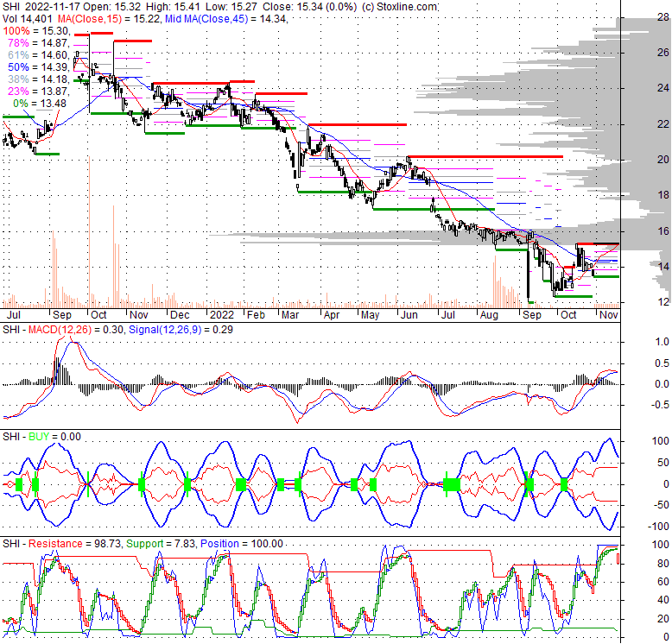Click the price axis label '12'
This screenshot has width=672, height=644.
point(663,302)
